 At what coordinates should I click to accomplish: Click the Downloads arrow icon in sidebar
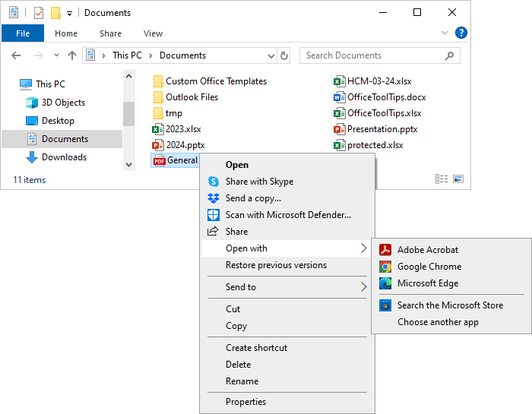32,157
